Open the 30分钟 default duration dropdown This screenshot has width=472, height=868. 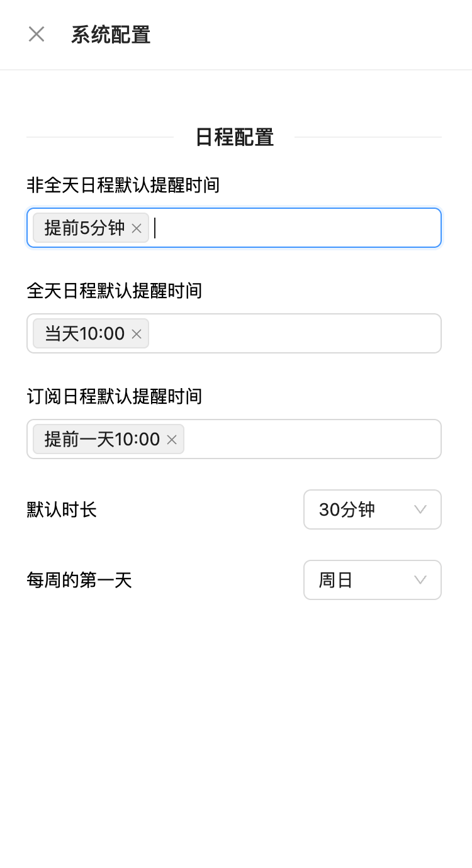point(372,509)
